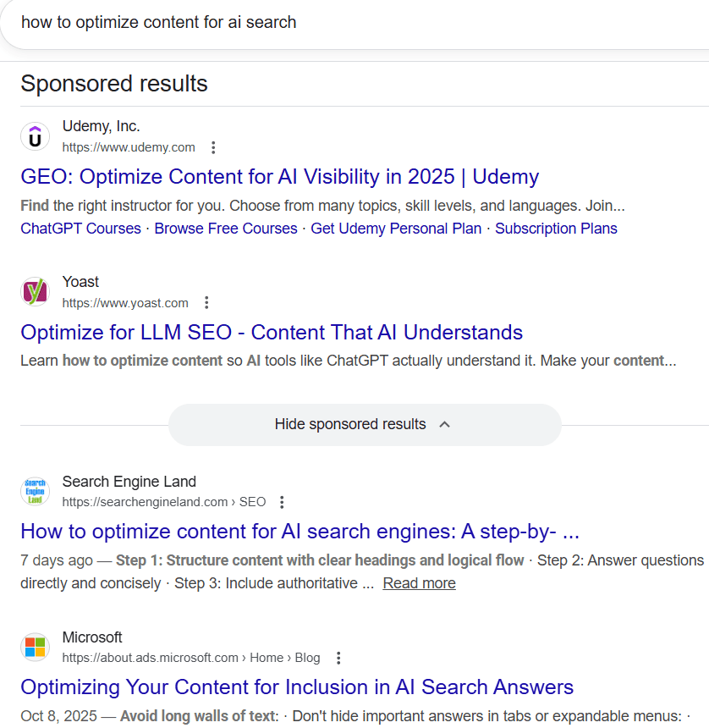This screenshot has height=728, width=709.
Task: Select the 'ChatGPT Courses' sitelink
Action: (x=80, y=228)
